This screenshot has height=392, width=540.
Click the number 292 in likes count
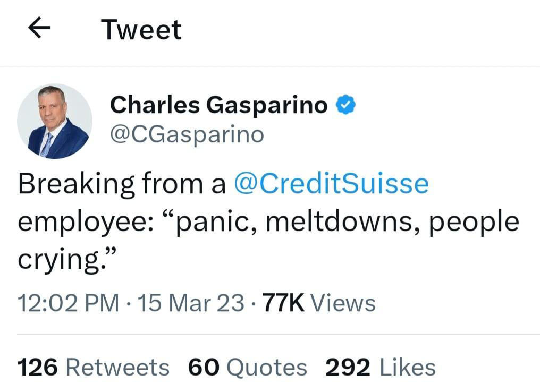348,367
